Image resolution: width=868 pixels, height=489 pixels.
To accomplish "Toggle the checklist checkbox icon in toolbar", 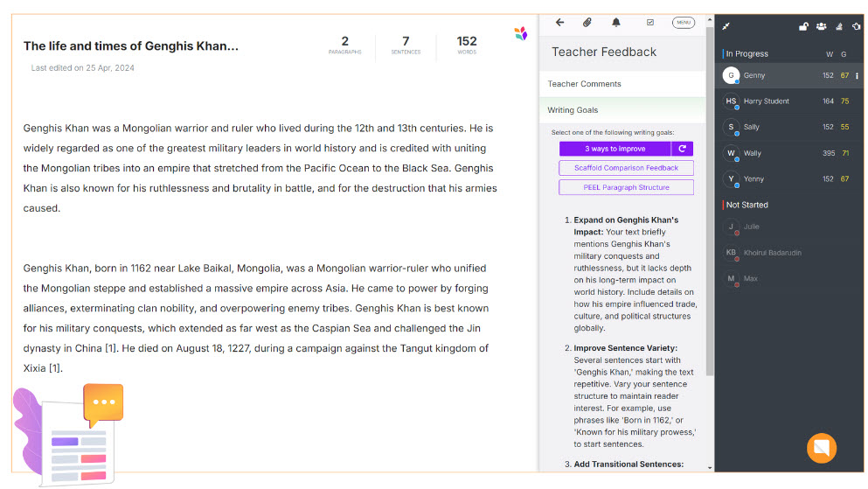I will [x=649, y=23].
